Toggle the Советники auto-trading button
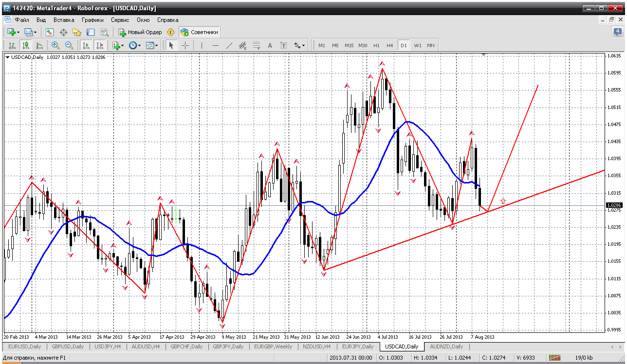The image size is (627, 364). click(200, 32)
